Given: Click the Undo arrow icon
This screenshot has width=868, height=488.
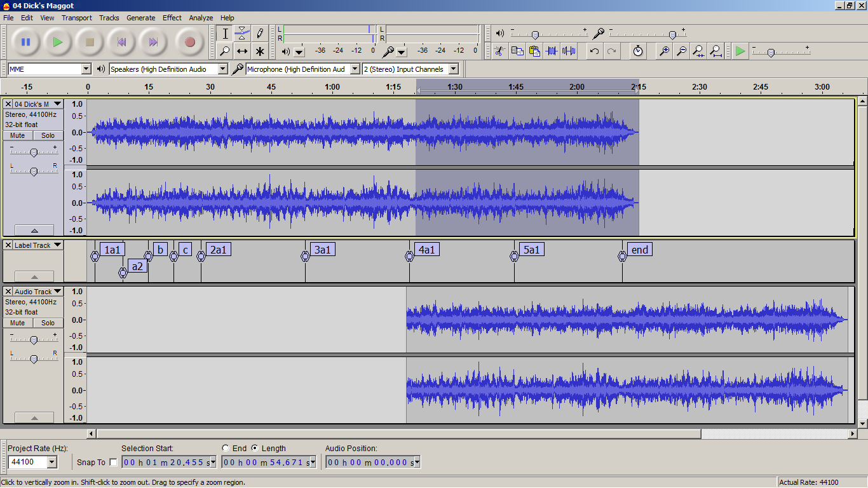Looking at the screenshot, I should pyautogui.click(x=594, y=51).
